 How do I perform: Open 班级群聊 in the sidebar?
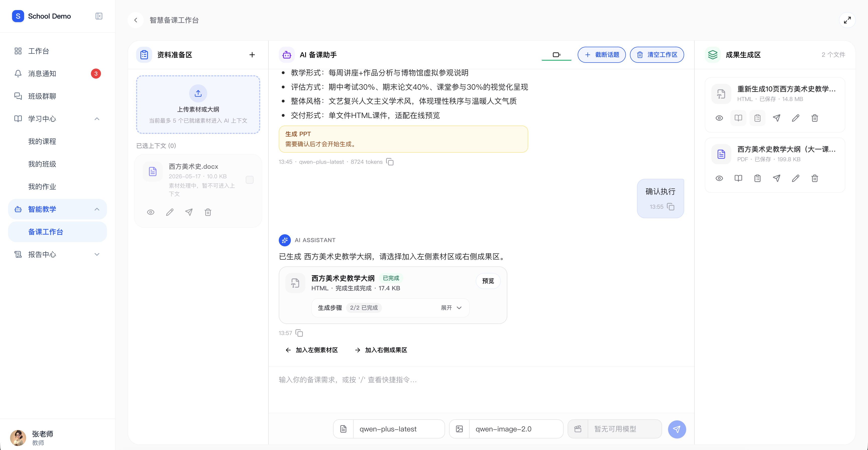[x=57, y=96]
